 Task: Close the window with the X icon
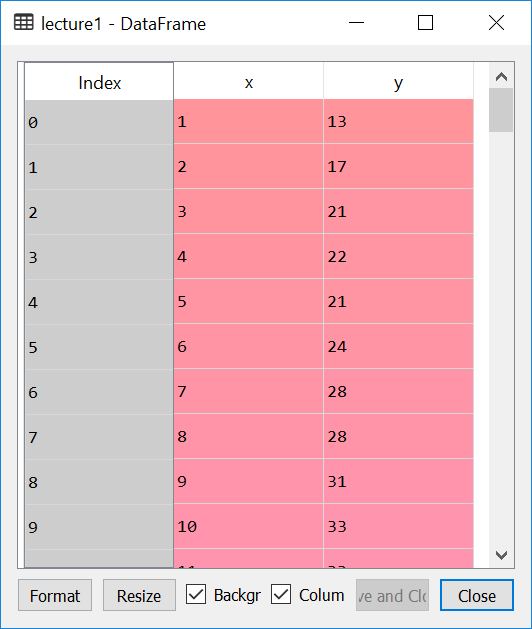point(496,23)
